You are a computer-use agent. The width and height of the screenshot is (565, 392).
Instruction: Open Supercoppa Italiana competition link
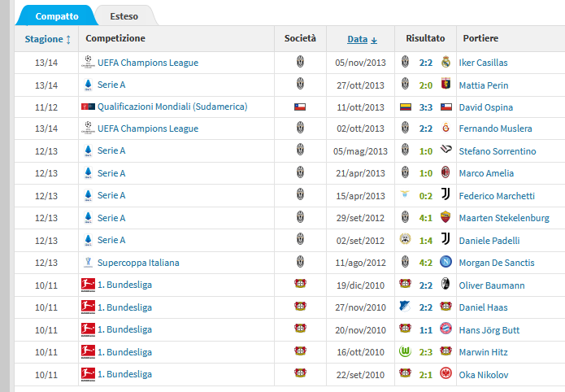point(138,263)
